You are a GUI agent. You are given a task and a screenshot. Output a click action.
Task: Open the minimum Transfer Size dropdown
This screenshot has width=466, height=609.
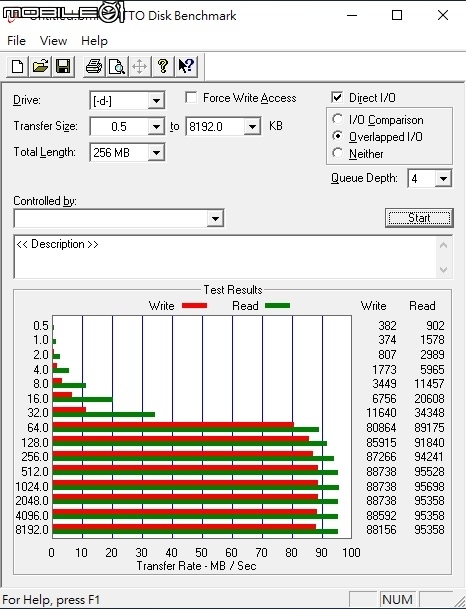click(x=156, y=127)
